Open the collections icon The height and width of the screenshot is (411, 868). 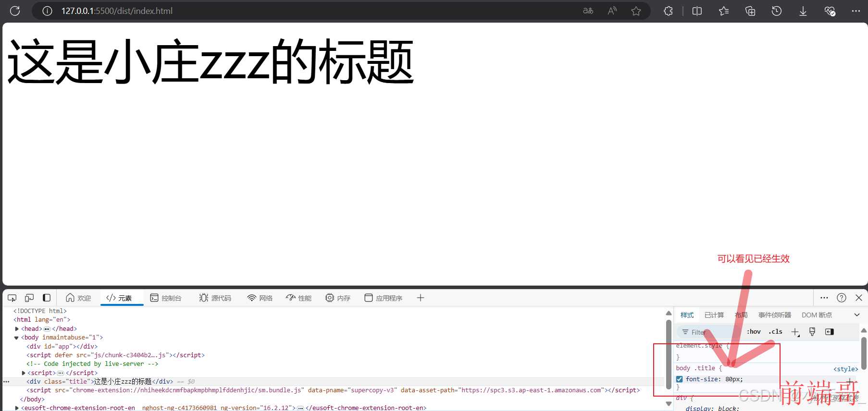click(750, 11)
